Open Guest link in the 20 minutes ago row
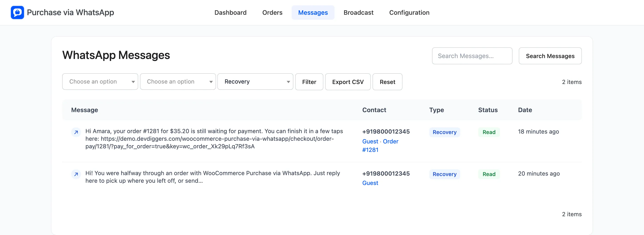Image resolution: width=644 pixels, height=235 pixels. click(370, 183)
